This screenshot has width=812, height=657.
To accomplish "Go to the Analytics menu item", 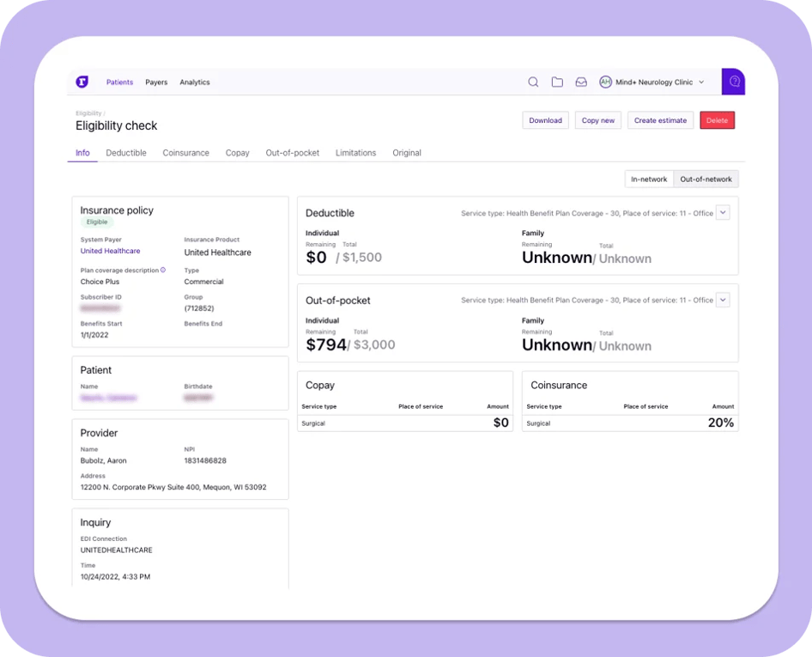I will click(x=195, y=82).
